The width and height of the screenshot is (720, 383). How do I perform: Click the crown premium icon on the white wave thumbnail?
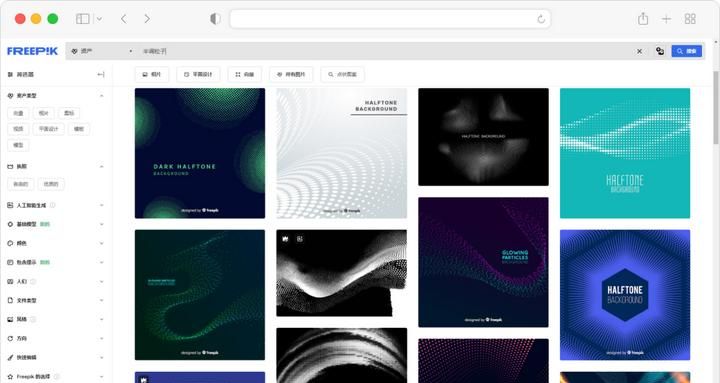pyautogui.click(x=285, y=239)
